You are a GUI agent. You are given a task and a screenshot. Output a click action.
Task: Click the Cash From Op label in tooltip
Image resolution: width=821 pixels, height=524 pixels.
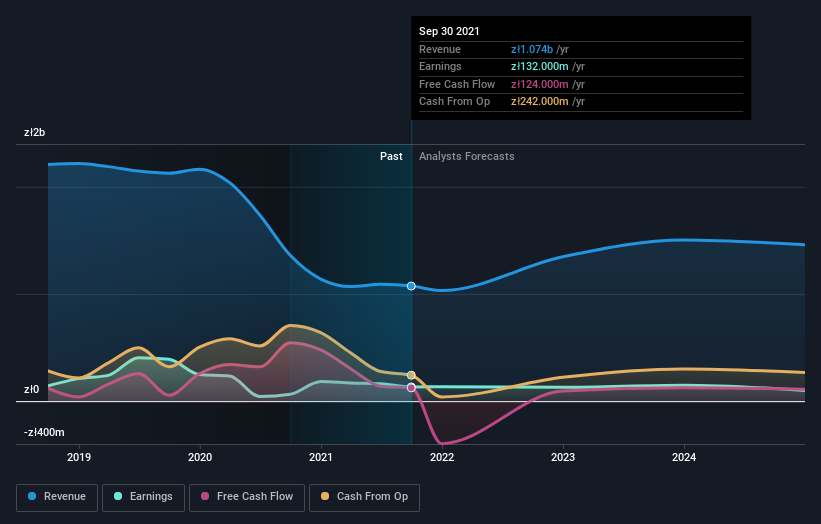(454, 102)
